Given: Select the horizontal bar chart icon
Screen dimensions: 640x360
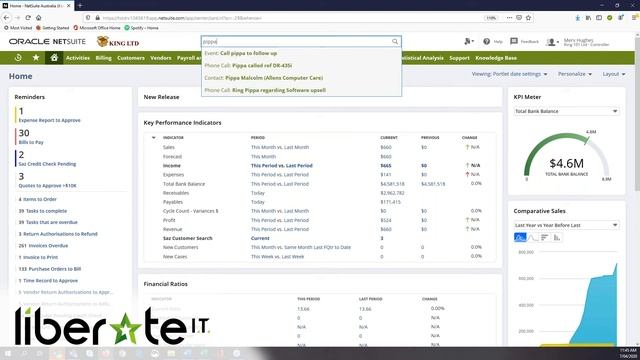Looking at the screenshot, I should click(x=544, y=238).
